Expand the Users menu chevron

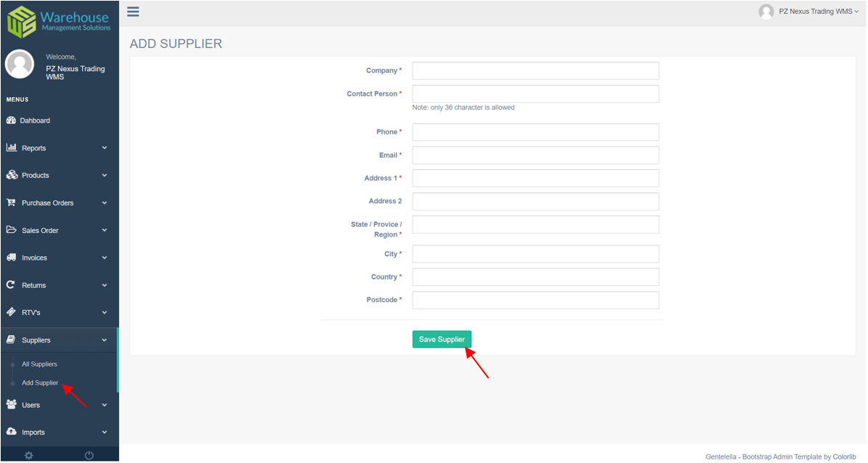click(104, 404)
